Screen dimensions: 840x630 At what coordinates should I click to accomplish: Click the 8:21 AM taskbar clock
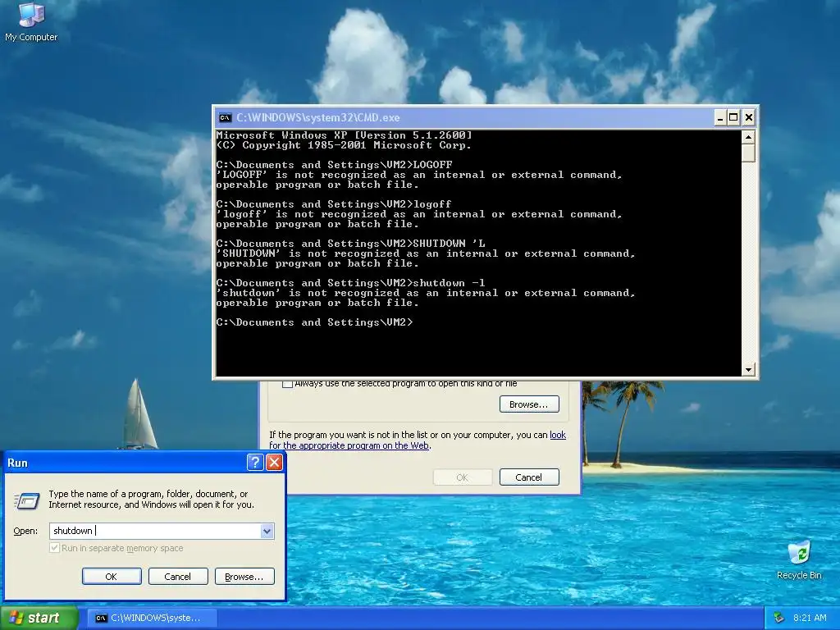(810, 618)
